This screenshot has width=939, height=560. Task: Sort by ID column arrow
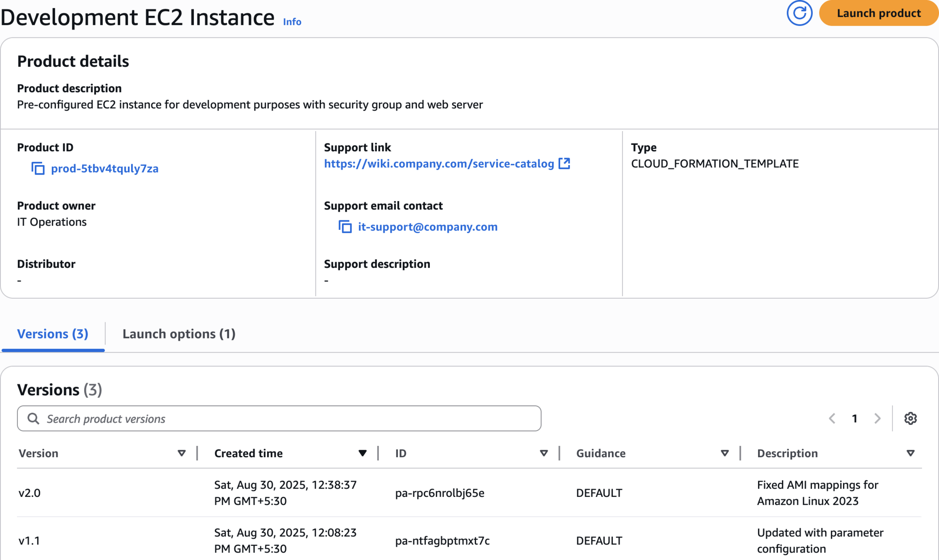tap(544, 453)
